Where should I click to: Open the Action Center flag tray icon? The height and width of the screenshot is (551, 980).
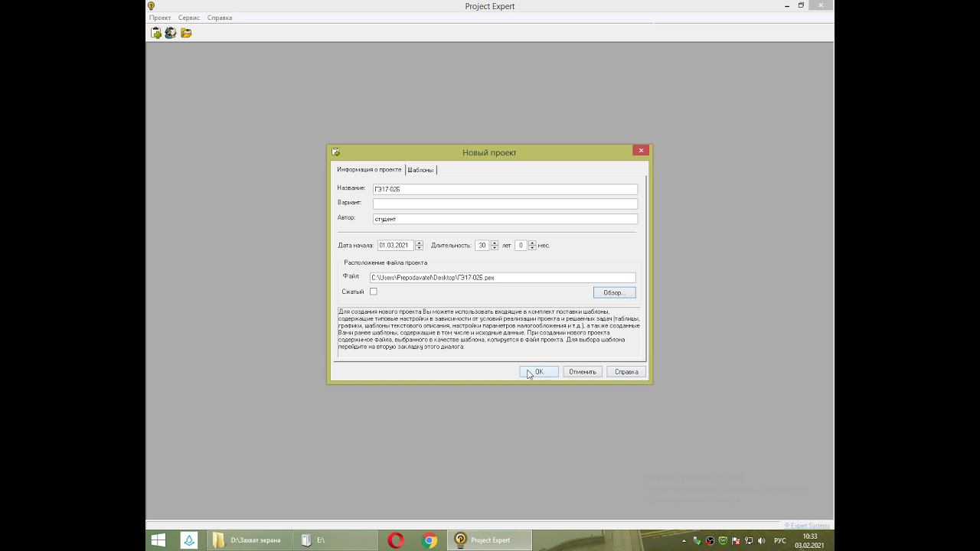736,540
